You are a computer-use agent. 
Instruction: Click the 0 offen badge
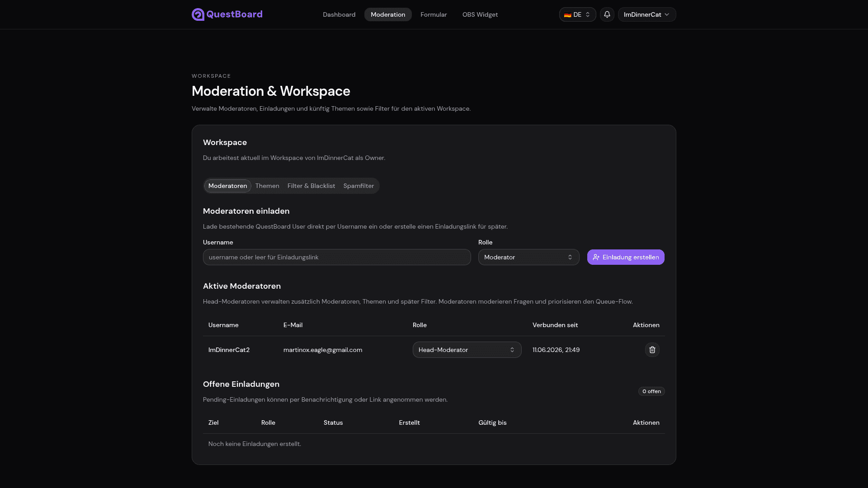point(651,391)
